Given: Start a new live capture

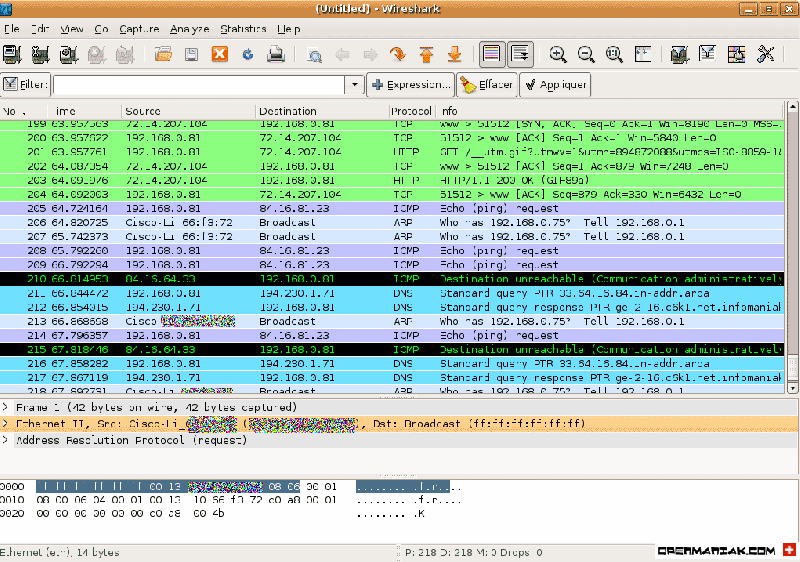Looking at the screenshot, I should (x=68, y=54).
